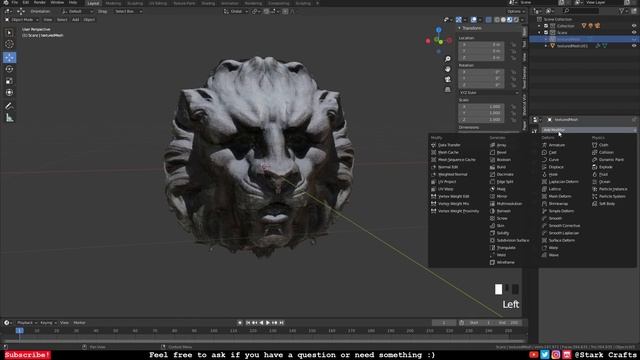Screen dimensions: 640x360
Task: Open the Edit menu
Action: click(26, 2)
